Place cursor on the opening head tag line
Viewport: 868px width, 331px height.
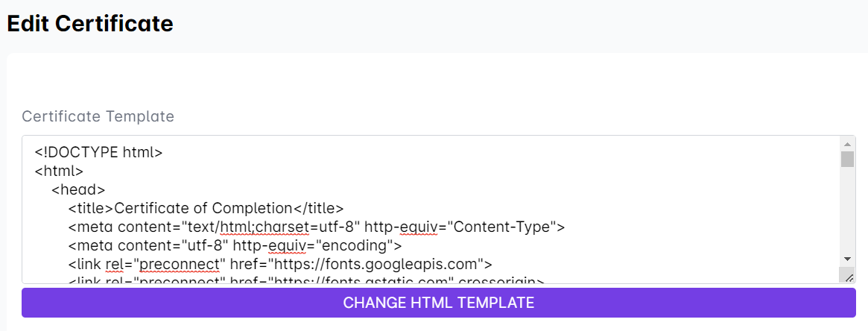coord(78,190)
